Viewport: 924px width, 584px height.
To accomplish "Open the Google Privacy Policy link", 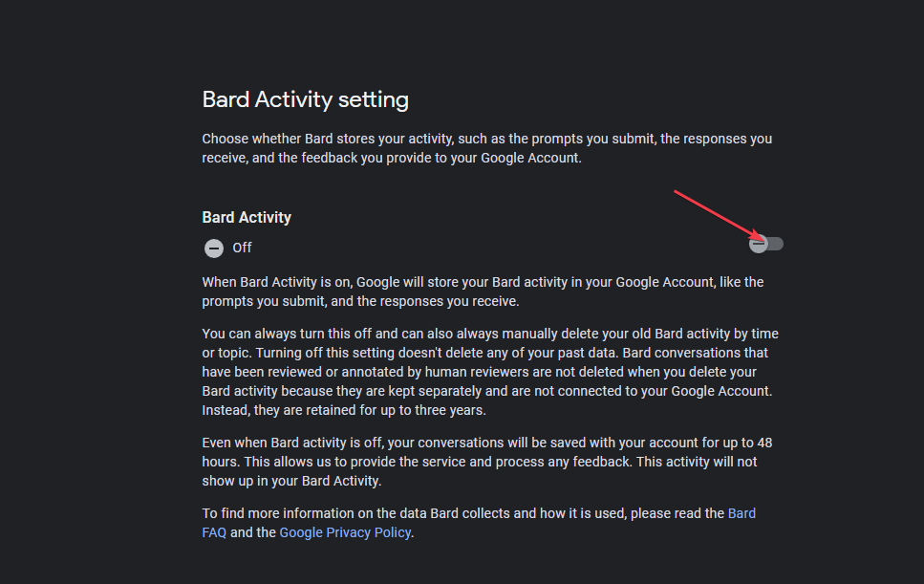I will 345,532.
